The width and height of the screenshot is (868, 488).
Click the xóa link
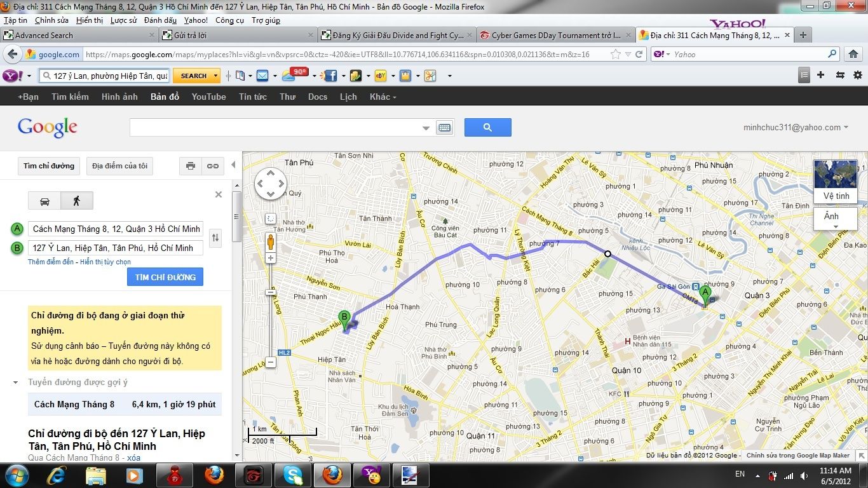[x=133, y=457]
